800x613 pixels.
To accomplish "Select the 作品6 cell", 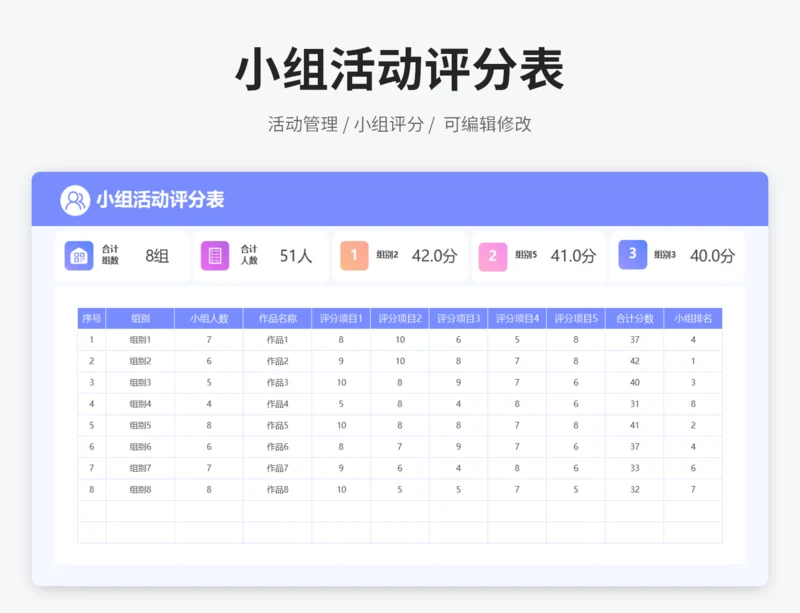I will (278, 447).
